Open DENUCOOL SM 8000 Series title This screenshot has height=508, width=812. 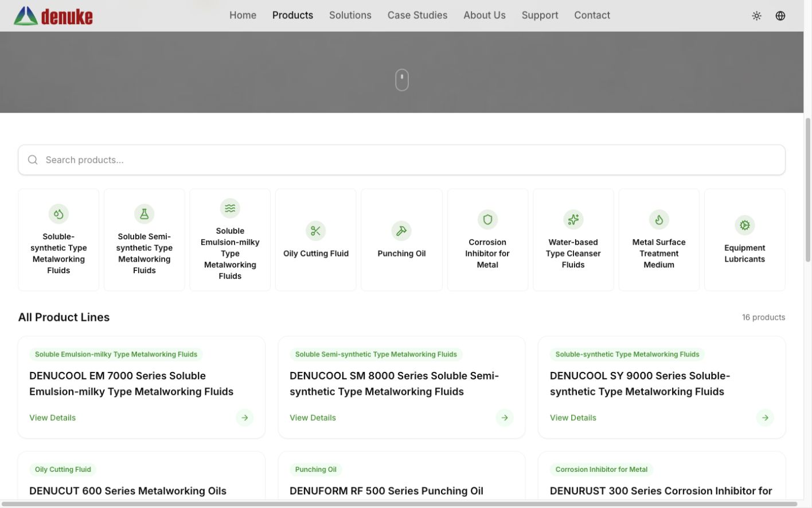[395, 384]
